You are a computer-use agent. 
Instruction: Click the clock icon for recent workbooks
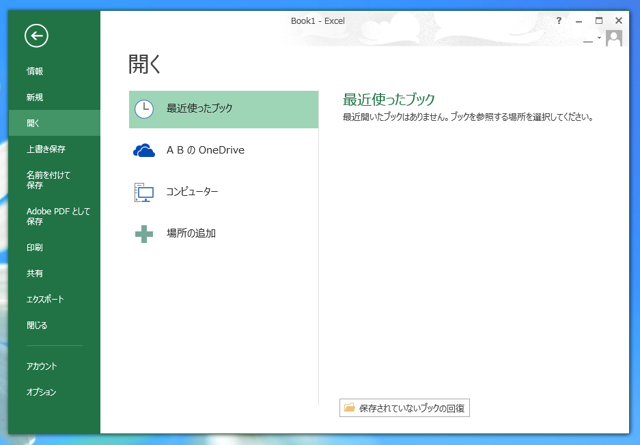[x=144, y=109]
